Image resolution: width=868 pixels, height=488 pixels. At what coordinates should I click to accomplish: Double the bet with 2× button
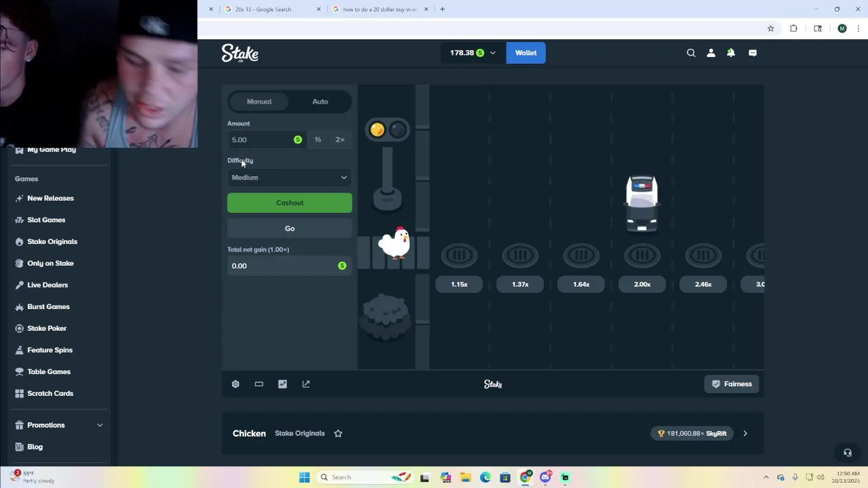coord(340,140)
